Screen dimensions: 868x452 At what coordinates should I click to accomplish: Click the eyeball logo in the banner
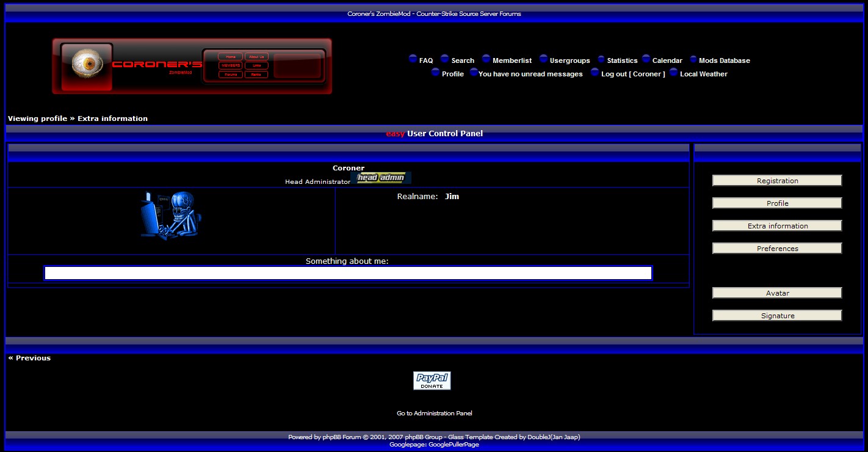tap(84, 63)
